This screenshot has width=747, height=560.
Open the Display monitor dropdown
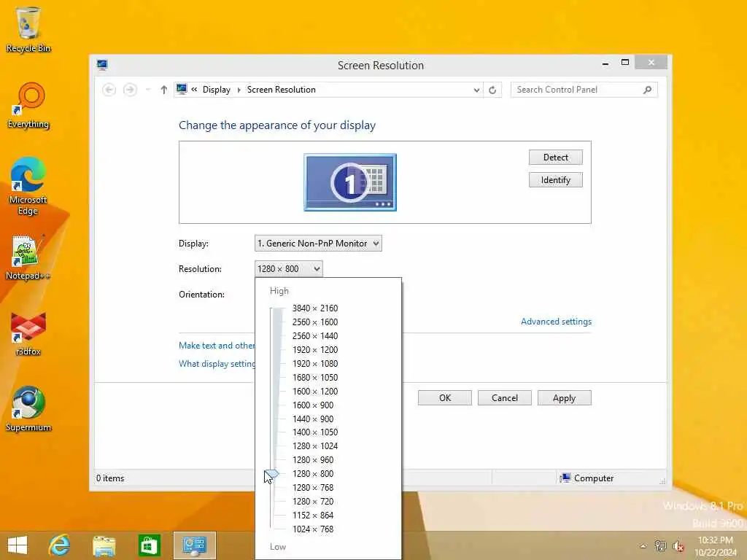[x=318, y=244]
